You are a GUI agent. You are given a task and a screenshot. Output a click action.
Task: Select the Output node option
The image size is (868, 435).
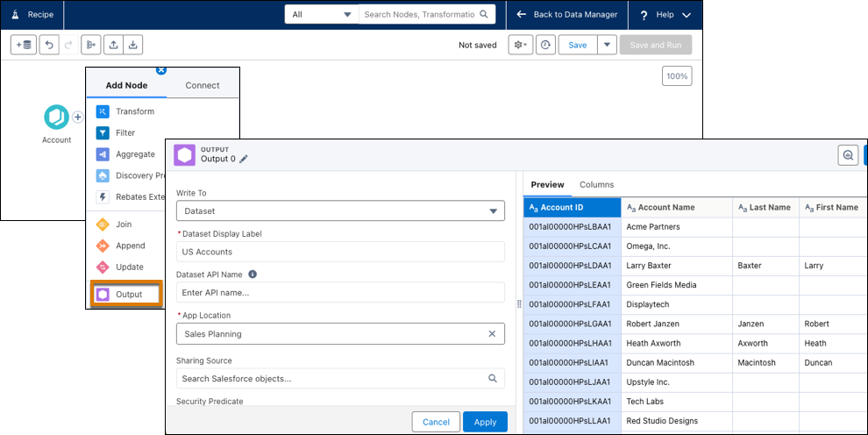pos(126,295)
